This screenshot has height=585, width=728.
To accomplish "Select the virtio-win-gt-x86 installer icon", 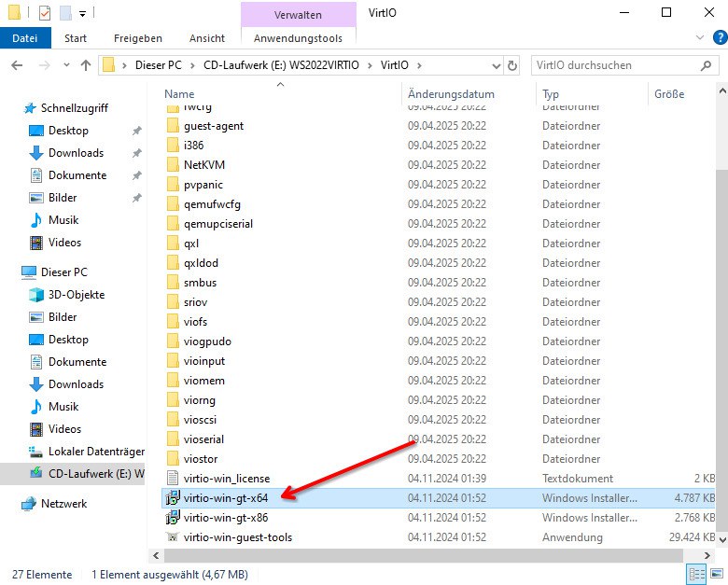I will (x=173, y=517).
